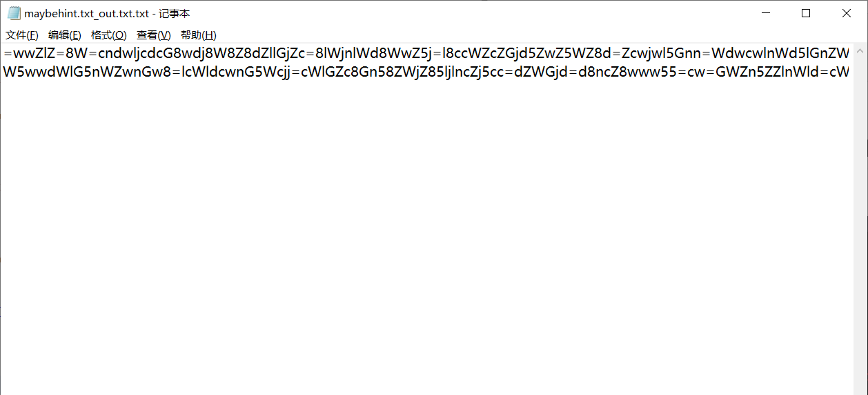
Task: Maximize the Notepad window
Action: coord(806,13)
